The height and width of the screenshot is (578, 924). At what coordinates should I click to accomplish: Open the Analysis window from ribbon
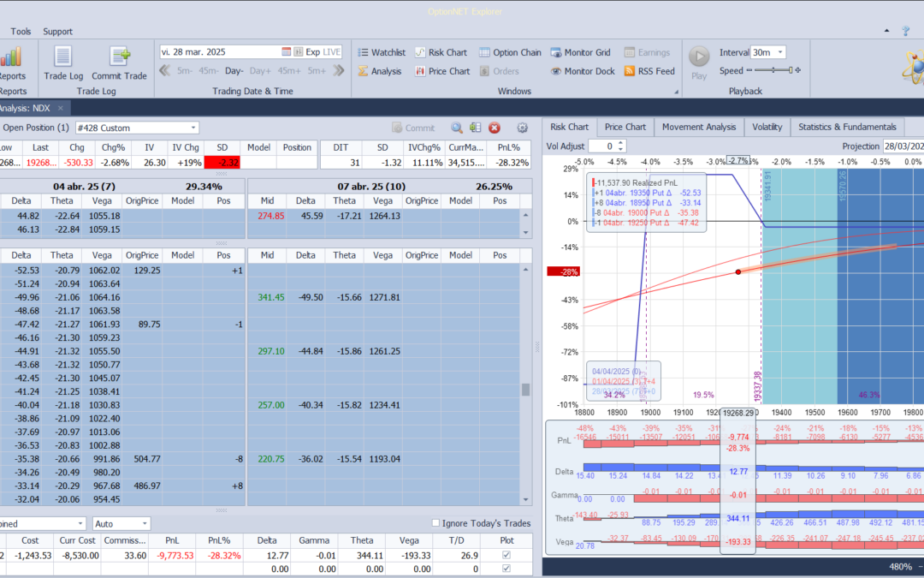[380, 71]
